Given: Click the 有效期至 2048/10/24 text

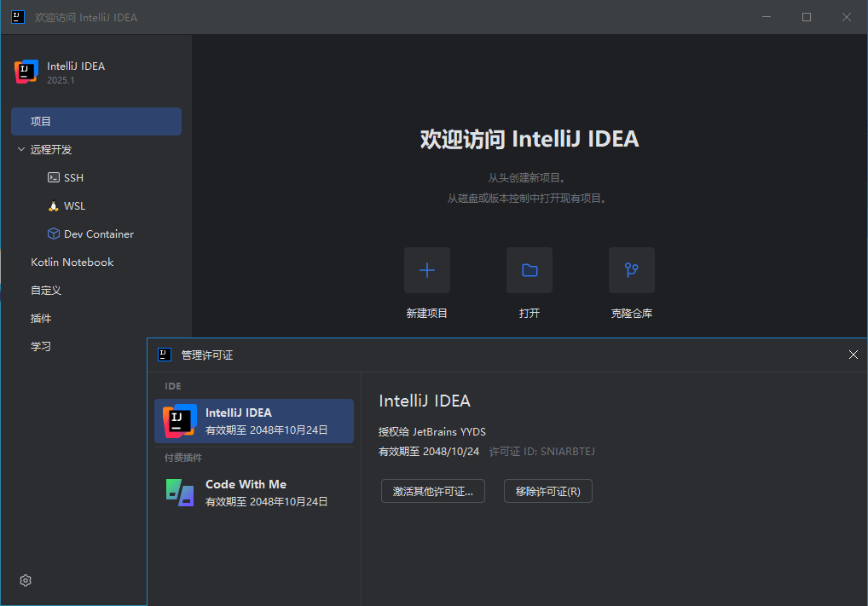Looking at the screenshot, I should tap(429, 452).
